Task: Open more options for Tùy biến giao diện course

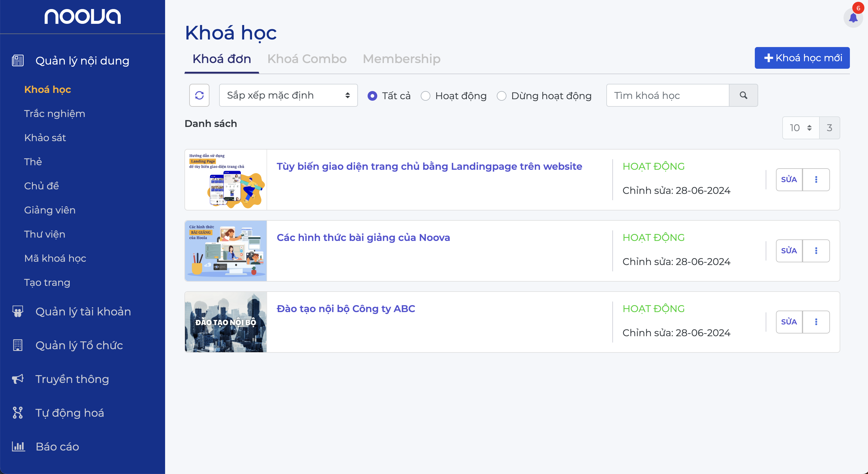Action: click(816, 179)
